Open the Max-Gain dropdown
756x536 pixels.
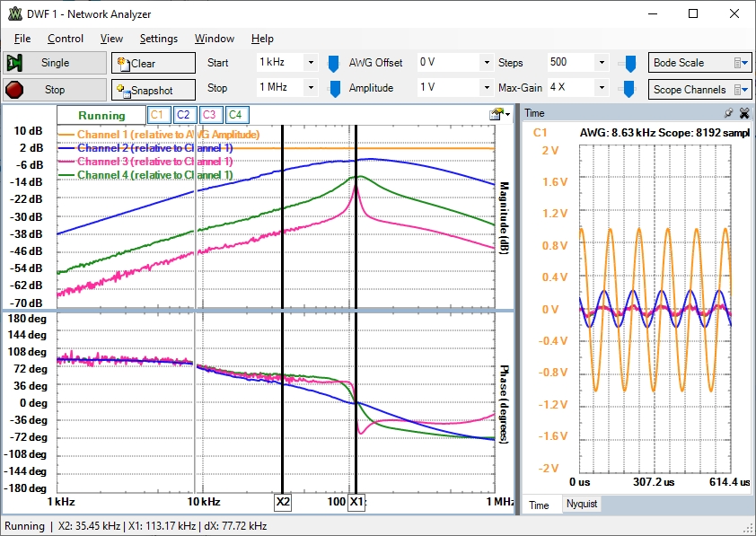pyautogui.click(x=602, y=88)
